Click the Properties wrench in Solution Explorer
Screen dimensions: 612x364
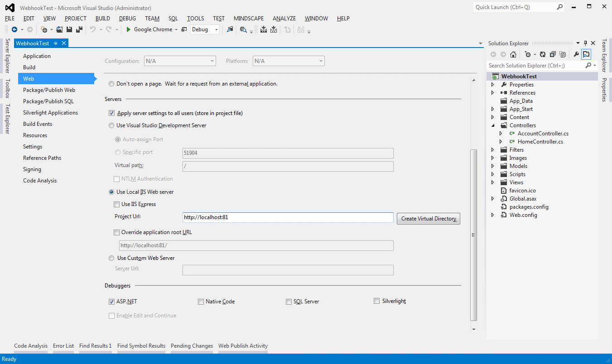(x=576, y=54)
